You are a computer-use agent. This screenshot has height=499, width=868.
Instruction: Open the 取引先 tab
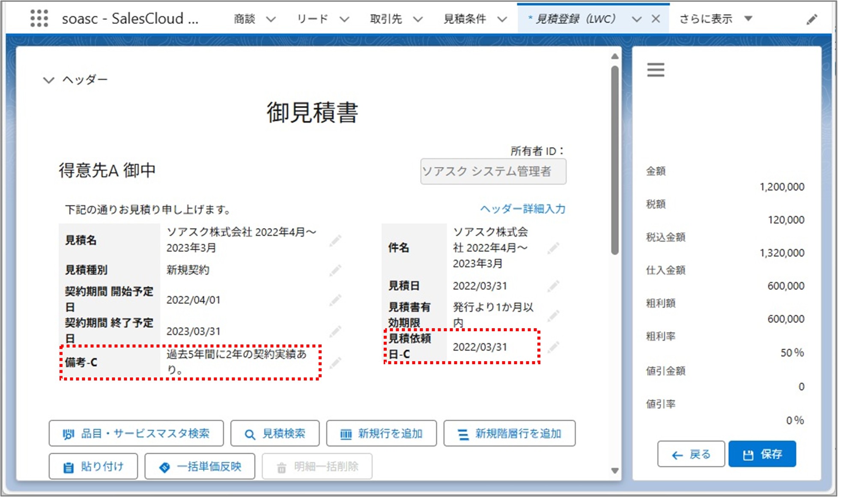[x=386, y=19]
